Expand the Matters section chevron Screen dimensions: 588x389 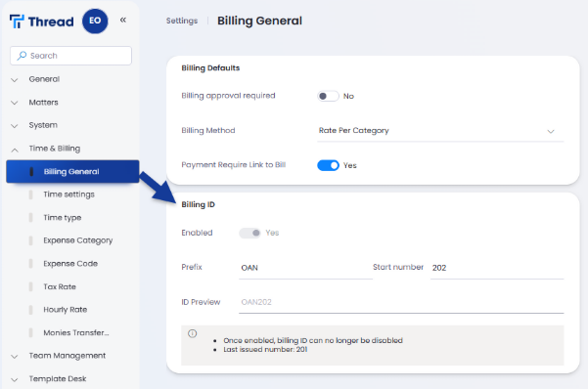pyautogui.click(x=15, y=103)
